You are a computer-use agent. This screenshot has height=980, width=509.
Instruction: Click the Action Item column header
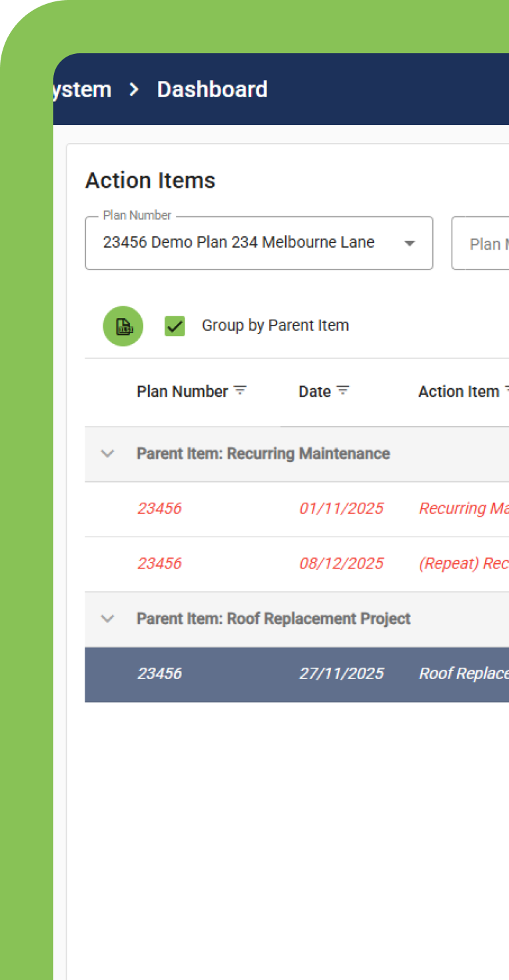point(458,391)
